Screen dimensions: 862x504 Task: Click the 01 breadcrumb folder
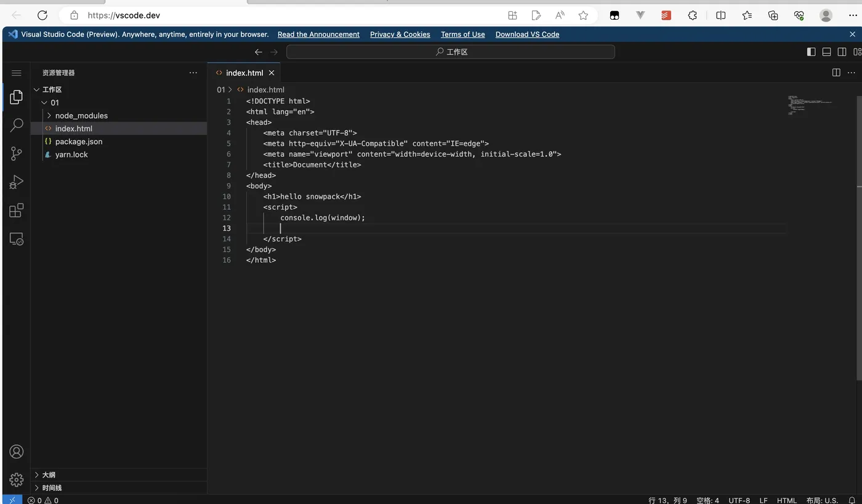coord(221,90)
